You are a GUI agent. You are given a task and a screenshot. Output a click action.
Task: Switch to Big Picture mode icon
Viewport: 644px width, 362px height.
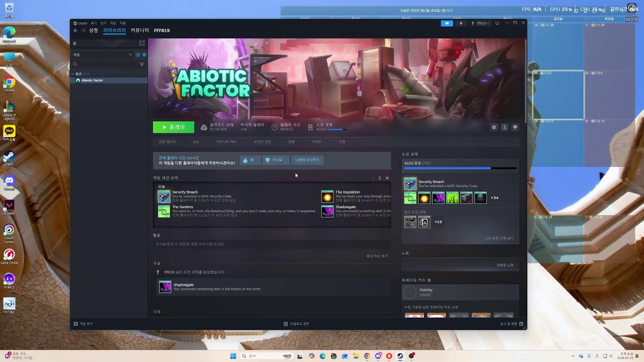[497, 23]
